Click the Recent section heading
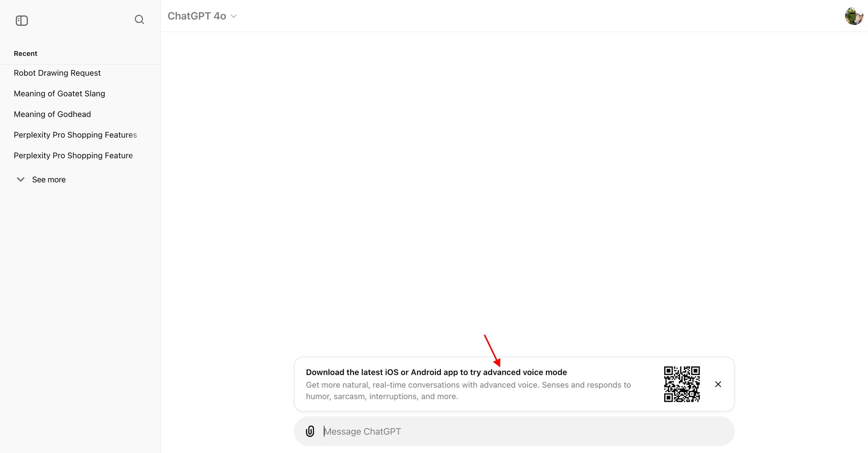 25,53
